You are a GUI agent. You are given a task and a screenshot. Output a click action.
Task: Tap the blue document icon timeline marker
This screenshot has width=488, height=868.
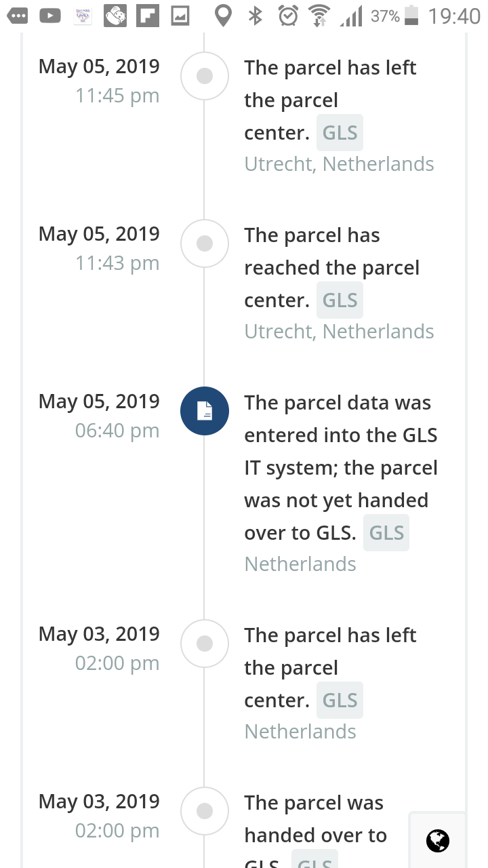pos(205,411)
